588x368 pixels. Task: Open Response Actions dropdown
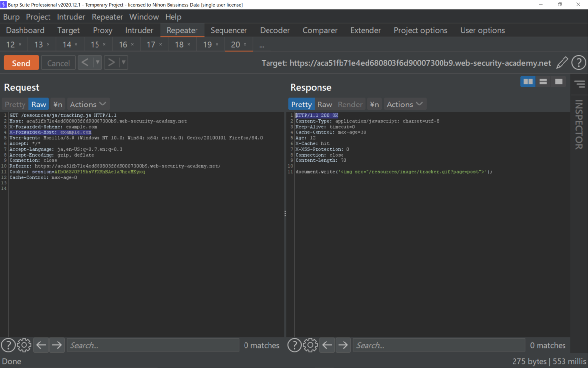(404, 104)
